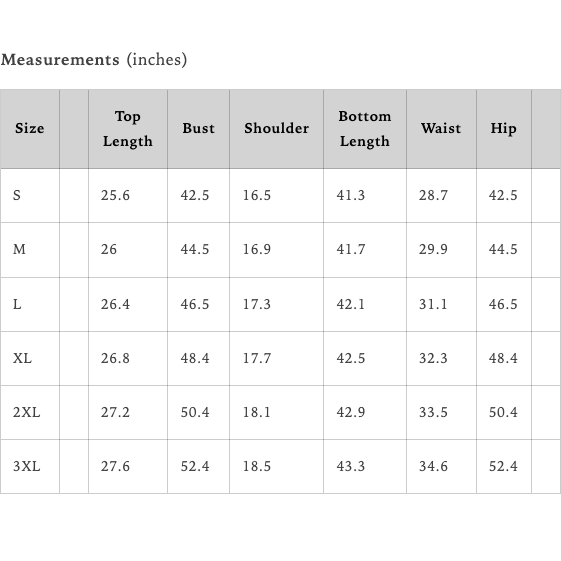Click the Bottom Length header cell
Image resolution: width=561 pixels, height=561 pixels.
tap(365, 129)
